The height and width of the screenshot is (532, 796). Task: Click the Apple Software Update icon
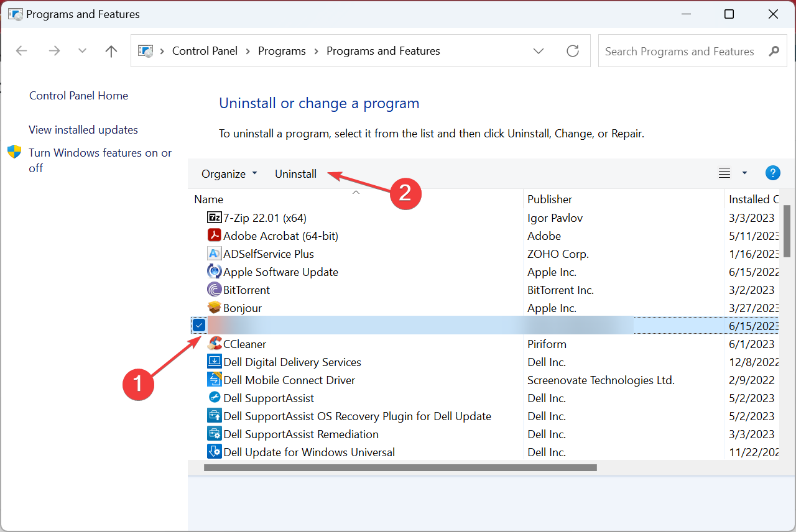(214, 272)
